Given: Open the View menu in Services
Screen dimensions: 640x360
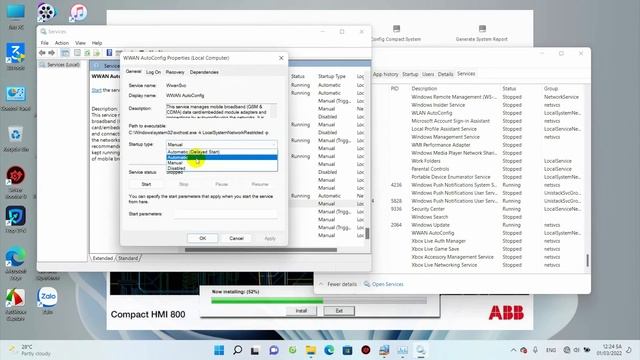Looking at the screenshot, I should click(80, 43).
